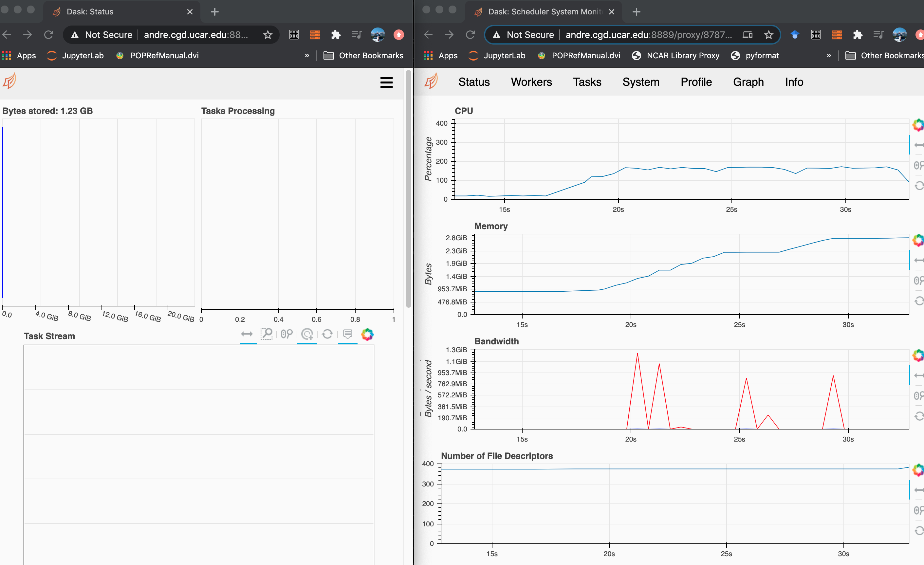The width and height of the screenshot is (924, 565).
Task: Open the JupyterLab bookmark in left window
Action: (75, 56)
